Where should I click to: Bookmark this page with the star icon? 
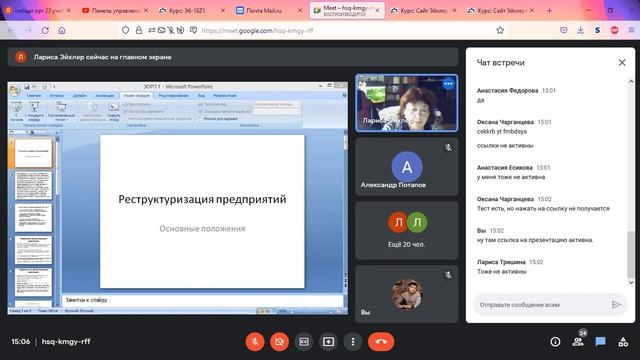(500, 30)
